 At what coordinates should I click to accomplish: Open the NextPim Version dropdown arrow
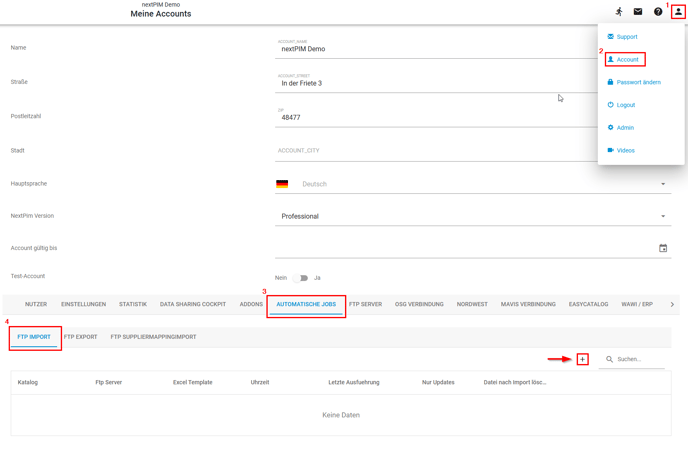point(663,216)
